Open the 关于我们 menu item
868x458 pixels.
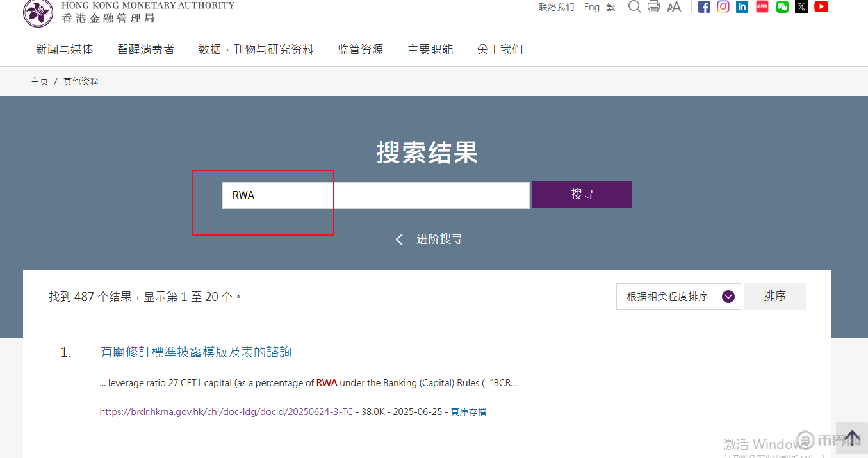point(500,49)
